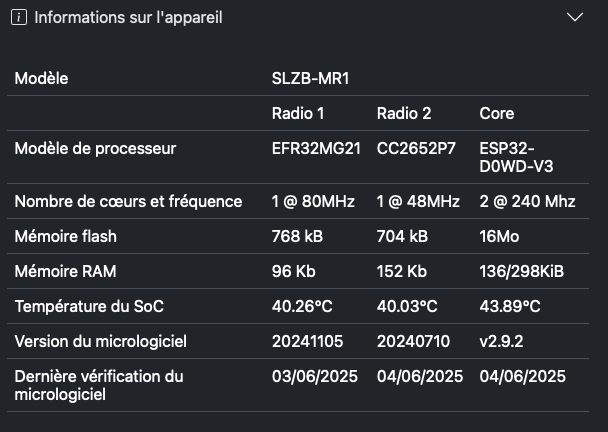Click the 136/298KiB RAM value
Screen dimensions: 608x432
[522, 271]
